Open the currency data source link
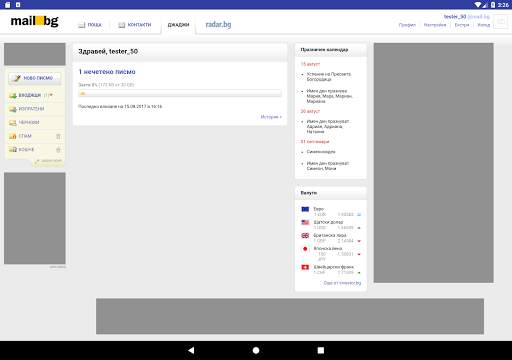 tap(342, 283)
